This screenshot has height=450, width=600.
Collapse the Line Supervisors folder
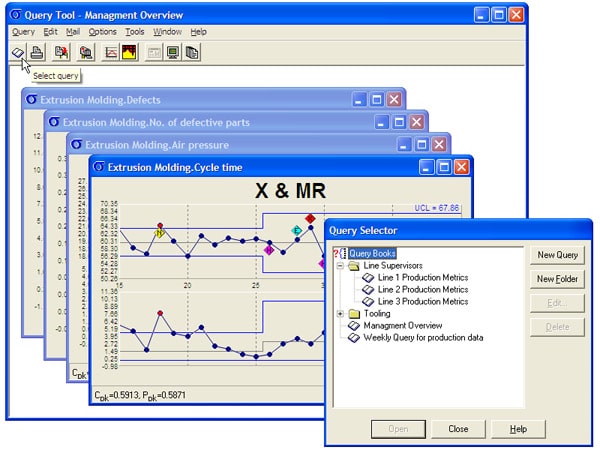tap(341, 266)
